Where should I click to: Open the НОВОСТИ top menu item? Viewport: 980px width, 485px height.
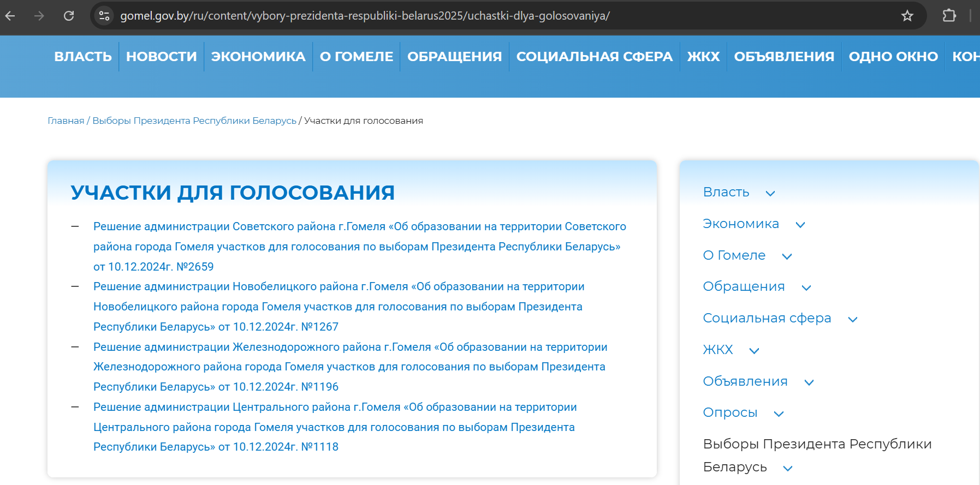click(161, 56)
